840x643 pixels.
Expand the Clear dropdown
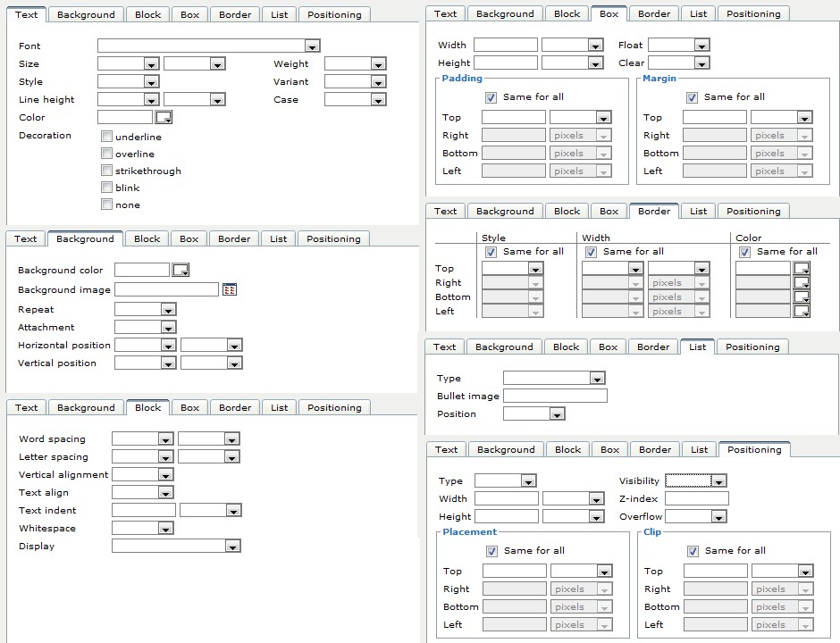pos(679,63)
